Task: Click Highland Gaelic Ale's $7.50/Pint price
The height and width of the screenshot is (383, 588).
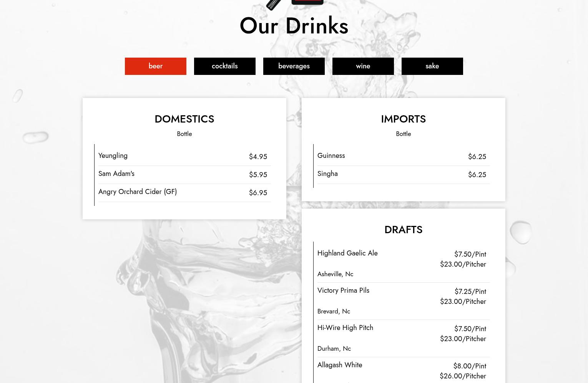Action: point(470,254)
